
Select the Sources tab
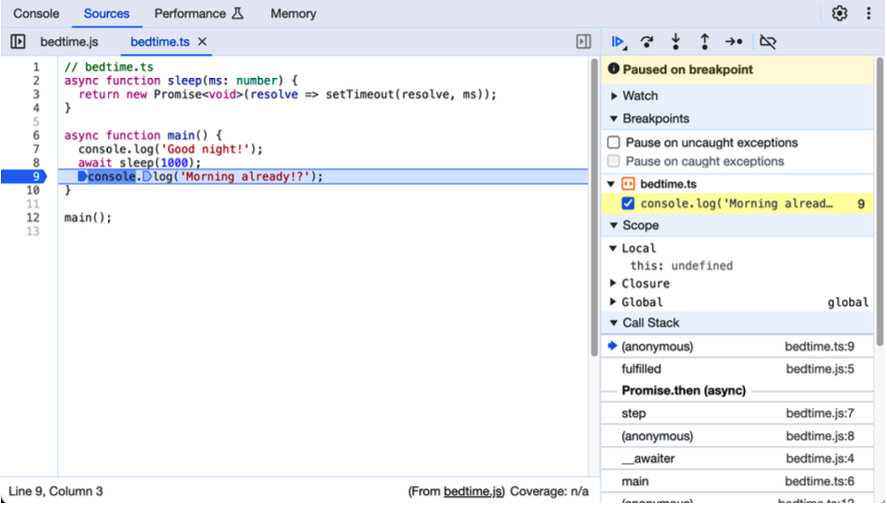pyautogui.click(x=106, y=13)
